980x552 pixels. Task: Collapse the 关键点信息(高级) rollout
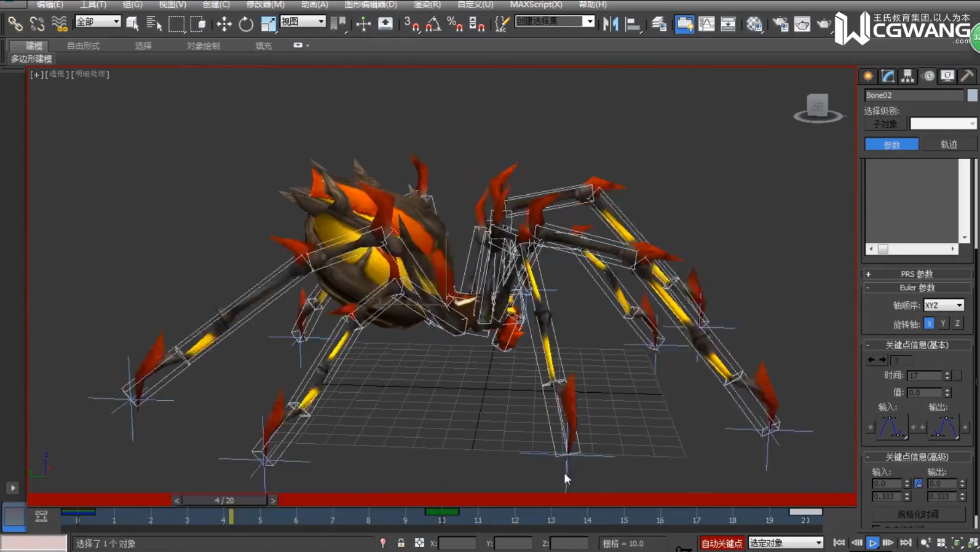916,457
